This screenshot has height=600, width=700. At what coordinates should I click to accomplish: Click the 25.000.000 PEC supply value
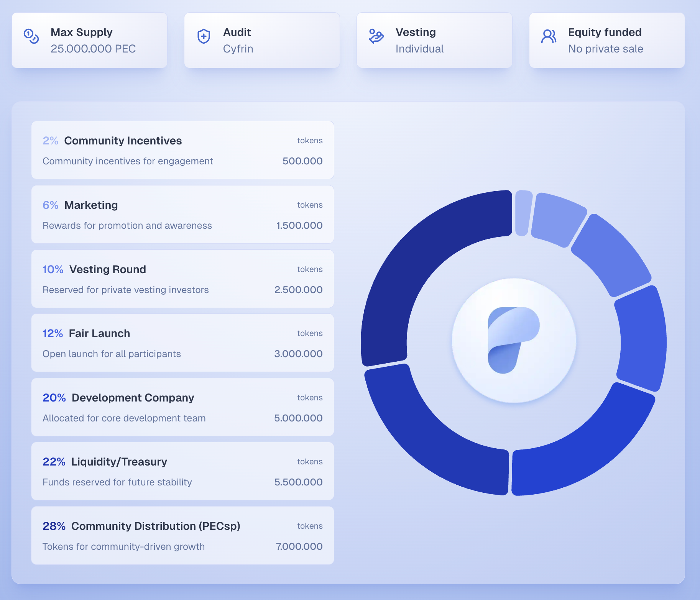coord(93,49)
